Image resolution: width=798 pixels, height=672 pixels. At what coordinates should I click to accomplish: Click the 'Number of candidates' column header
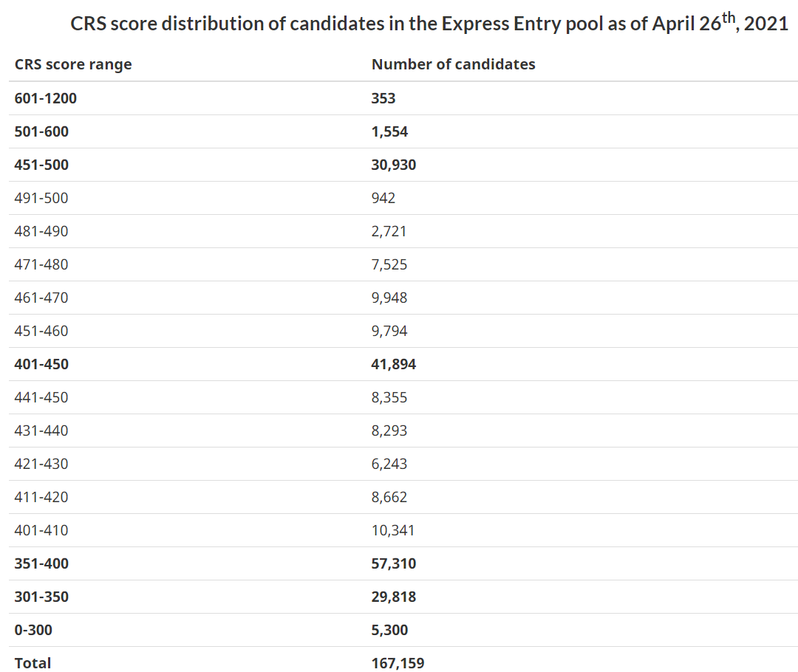click(x=453, y=64)
